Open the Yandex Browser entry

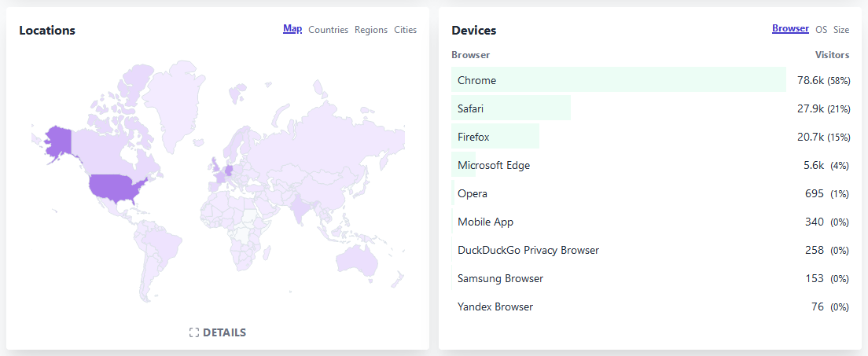(x=495, y=306)
